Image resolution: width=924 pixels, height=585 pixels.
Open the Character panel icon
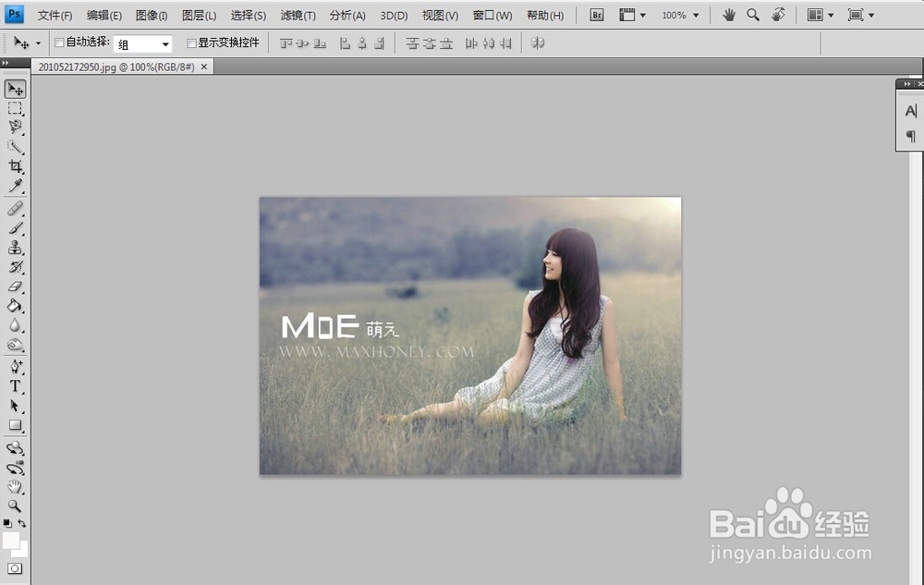tap(910, 111)
